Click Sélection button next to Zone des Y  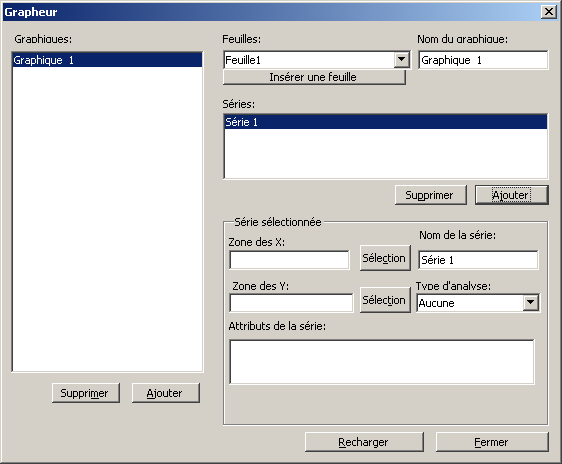[x=385, y=300]
